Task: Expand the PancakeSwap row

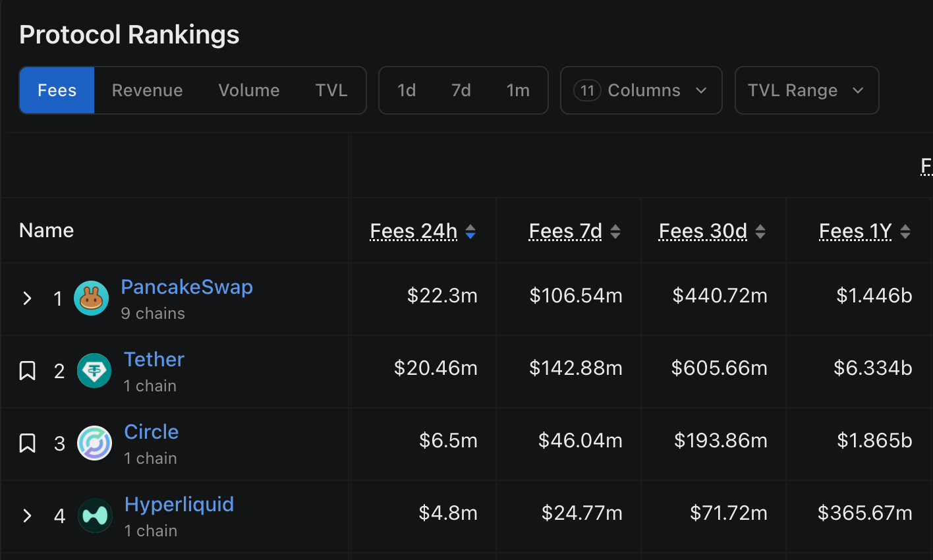Action: (27, 298)
